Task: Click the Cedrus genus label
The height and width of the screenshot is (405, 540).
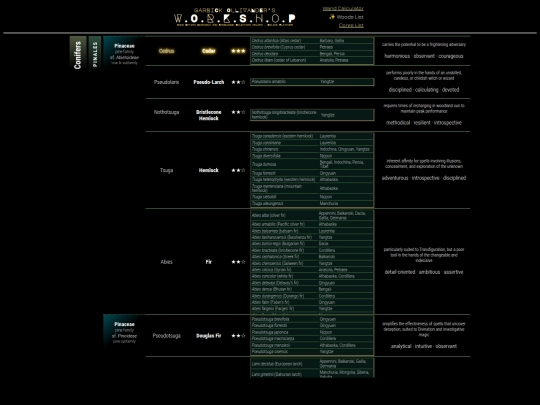Action: 166,51
